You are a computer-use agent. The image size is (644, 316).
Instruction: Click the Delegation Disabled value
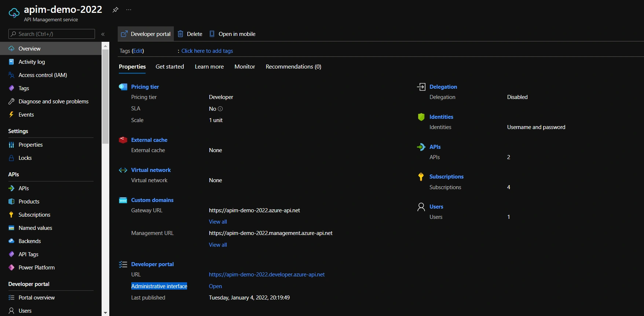coord(517,97)
